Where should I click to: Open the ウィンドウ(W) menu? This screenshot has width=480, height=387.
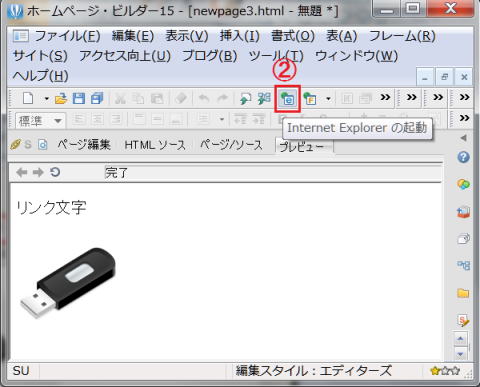356,56
